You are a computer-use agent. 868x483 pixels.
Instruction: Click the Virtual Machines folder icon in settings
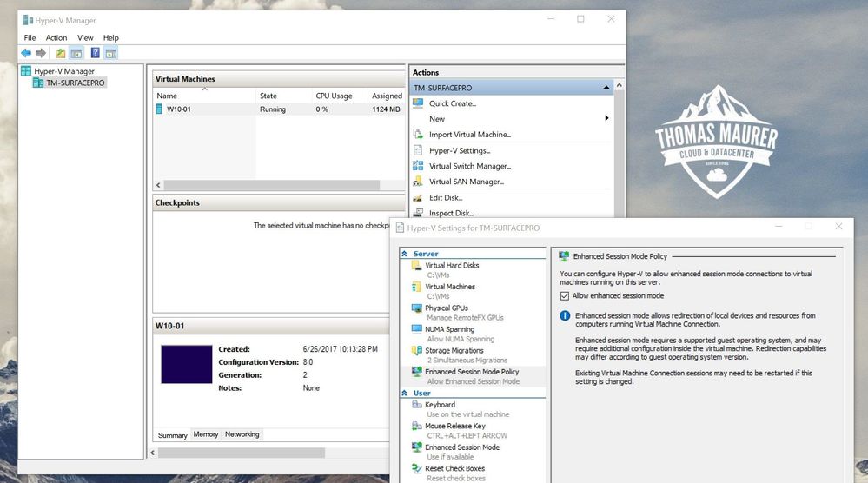point(416,287)
